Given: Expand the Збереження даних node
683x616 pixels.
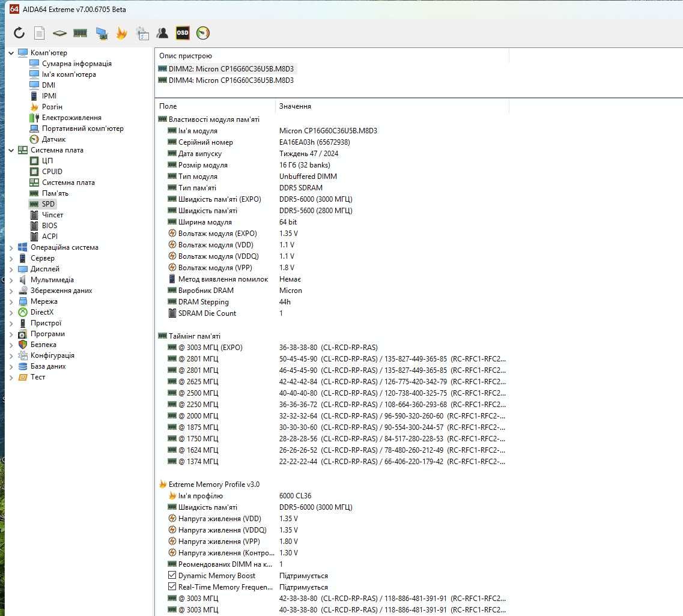Looking at the screenshot, I should (x=11, y=291).
